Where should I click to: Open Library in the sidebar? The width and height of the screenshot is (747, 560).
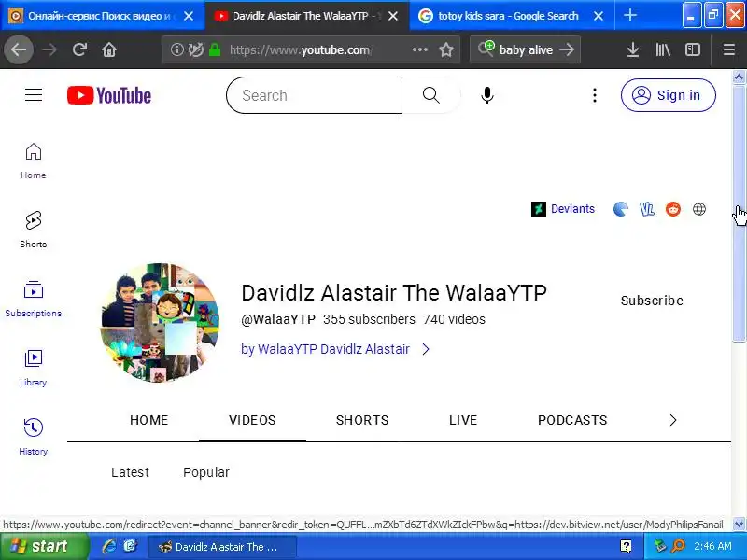34,368
